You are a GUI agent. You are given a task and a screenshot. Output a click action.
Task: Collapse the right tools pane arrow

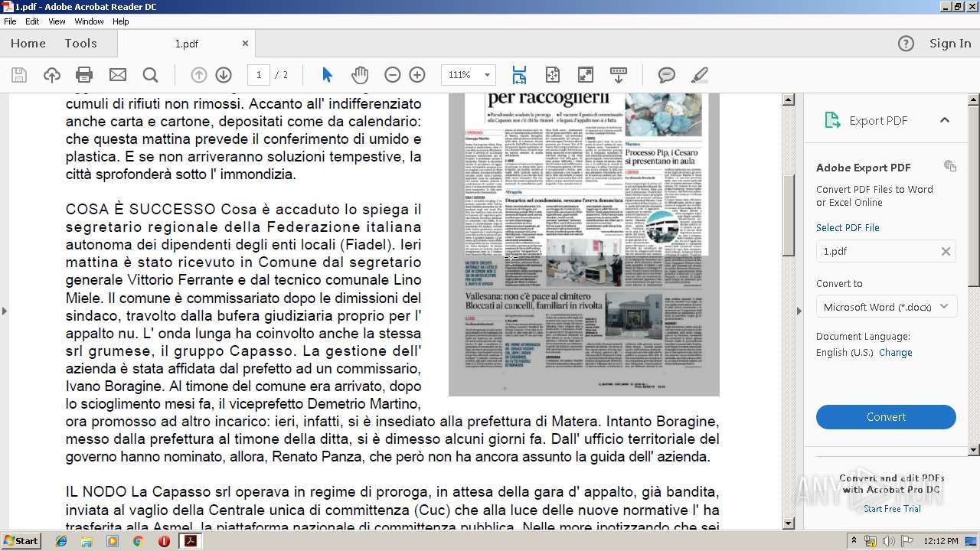pyautogui.click(x=799, y=311)
